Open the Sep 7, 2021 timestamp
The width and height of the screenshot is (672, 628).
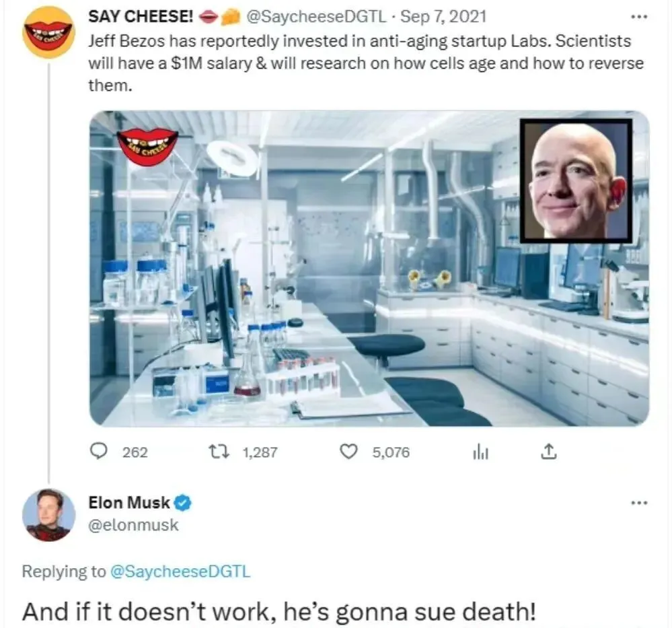[x=443, y=16]
